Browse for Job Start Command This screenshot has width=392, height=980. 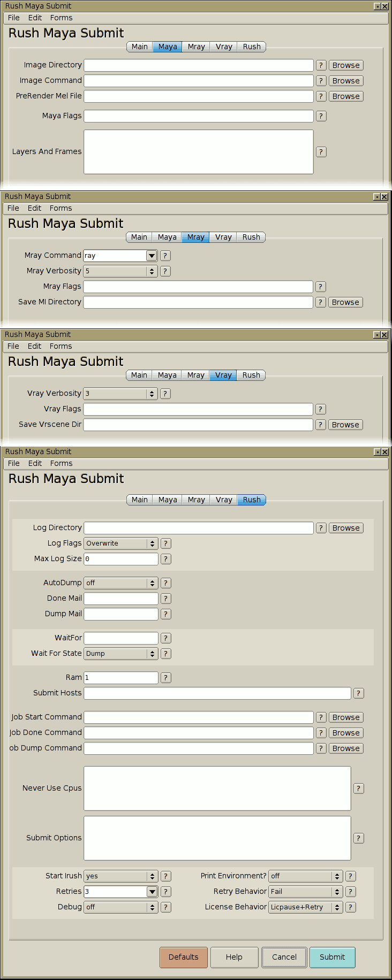coord(346,717)
